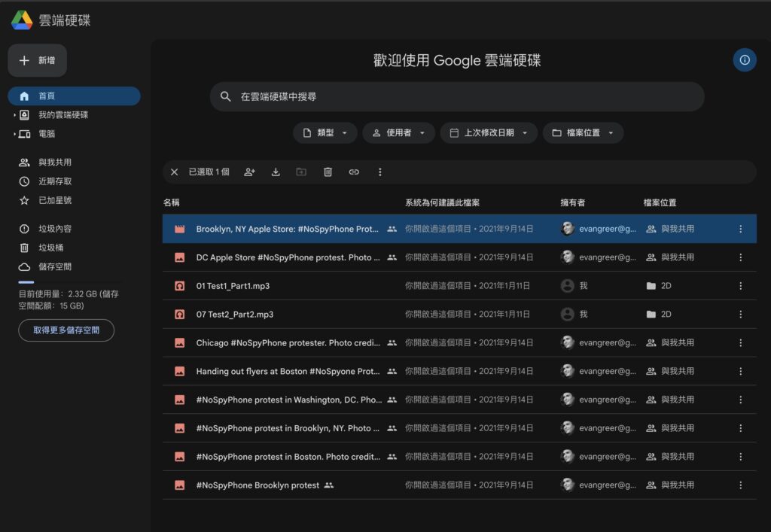Open more options for 01 Test1_Part1.mp3

pyautogui.click(x=741, y=286)
